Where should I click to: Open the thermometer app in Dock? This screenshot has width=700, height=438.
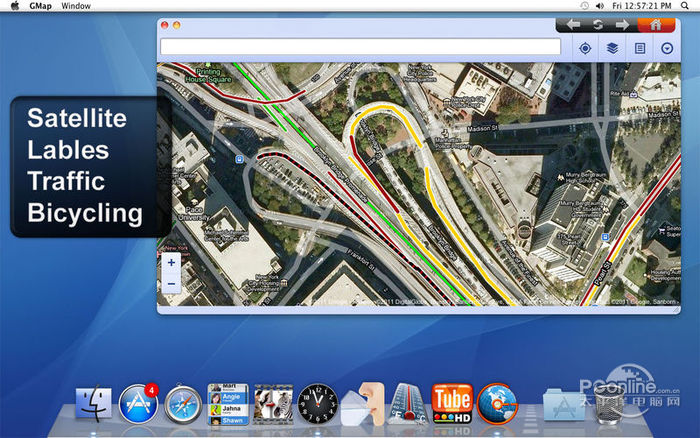coord(408,404)
